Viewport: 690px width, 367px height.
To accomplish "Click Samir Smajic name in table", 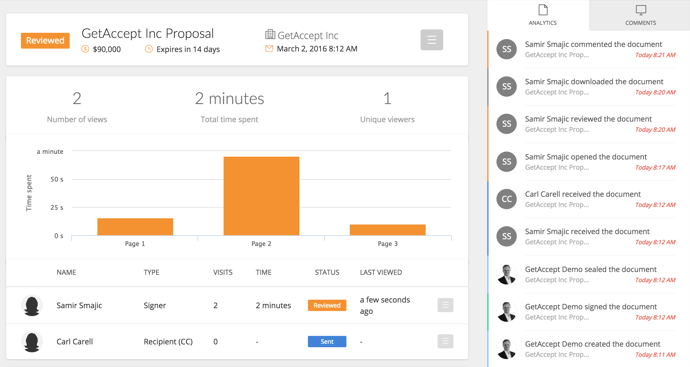I will coord(79,305).
